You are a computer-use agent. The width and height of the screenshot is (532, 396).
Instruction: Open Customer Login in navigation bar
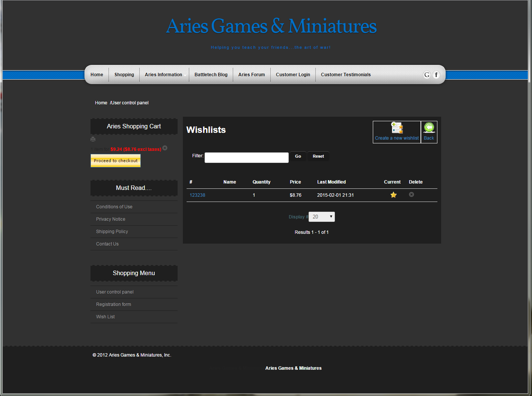(293, 75)
